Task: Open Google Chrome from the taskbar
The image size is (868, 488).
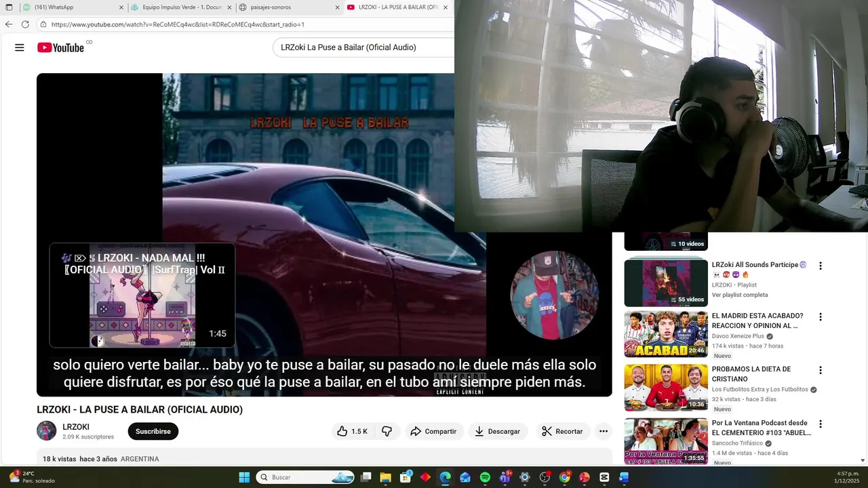Action: 564,477
